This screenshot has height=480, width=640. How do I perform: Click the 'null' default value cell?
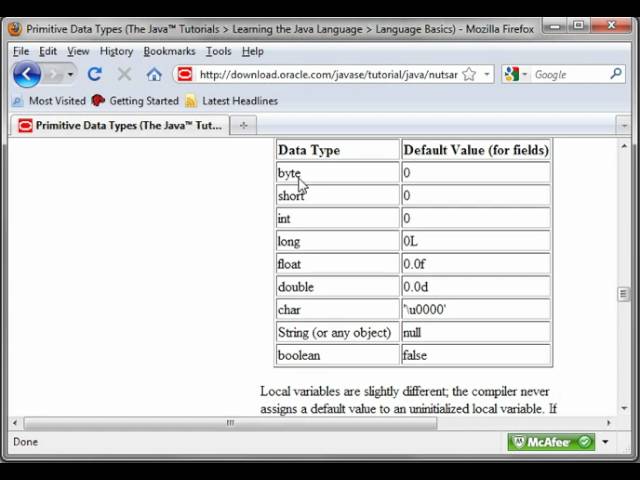click(476, 333)
